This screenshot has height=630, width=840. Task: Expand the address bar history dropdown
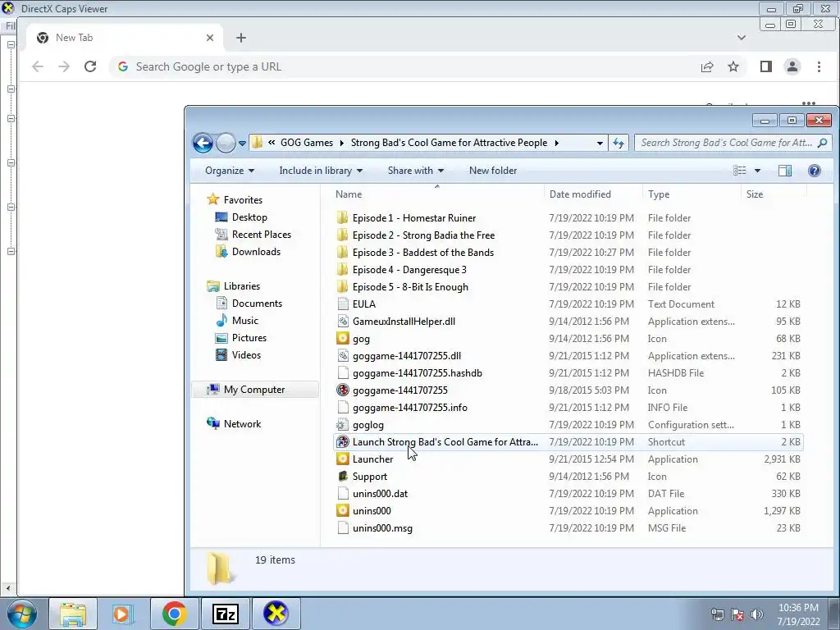click(600, 143)
